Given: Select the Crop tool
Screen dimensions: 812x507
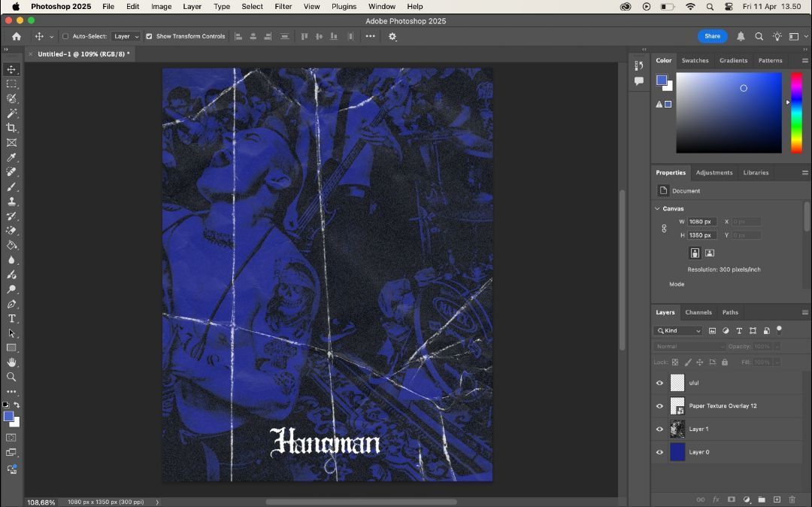Looking at the screenshot, I should [11, 128].
